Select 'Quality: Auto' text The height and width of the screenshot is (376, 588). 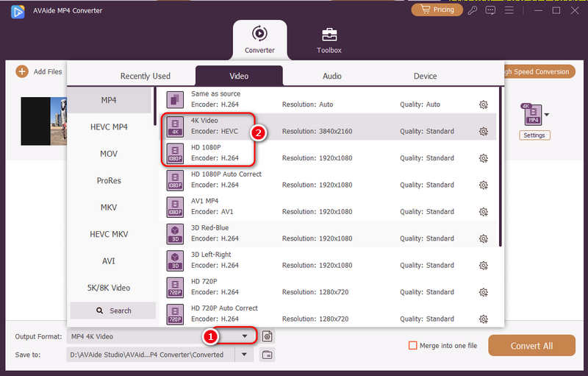tap(420, 104)
